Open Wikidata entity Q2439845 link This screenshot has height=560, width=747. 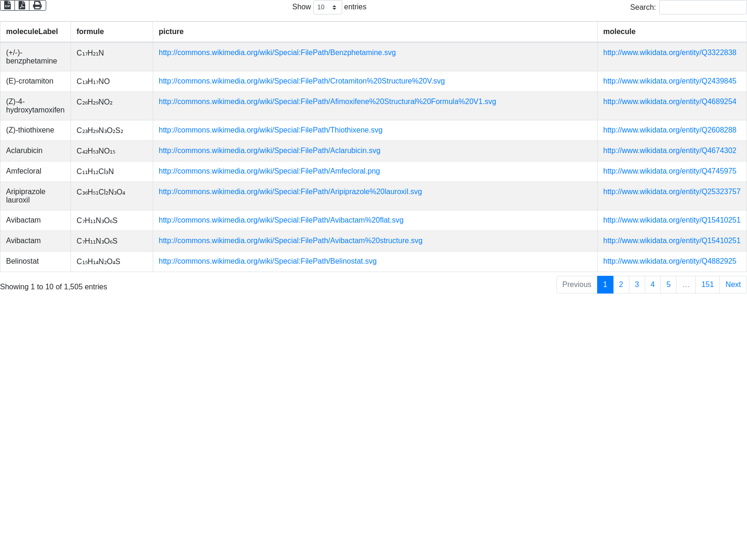point(669,81)
